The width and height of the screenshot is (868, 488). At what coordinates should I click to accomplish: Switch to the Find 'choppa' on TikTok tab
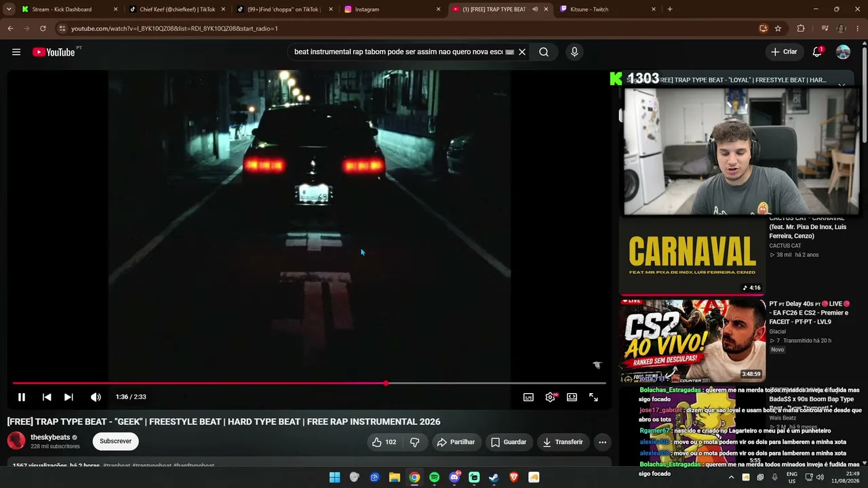(x=284, y=9)
